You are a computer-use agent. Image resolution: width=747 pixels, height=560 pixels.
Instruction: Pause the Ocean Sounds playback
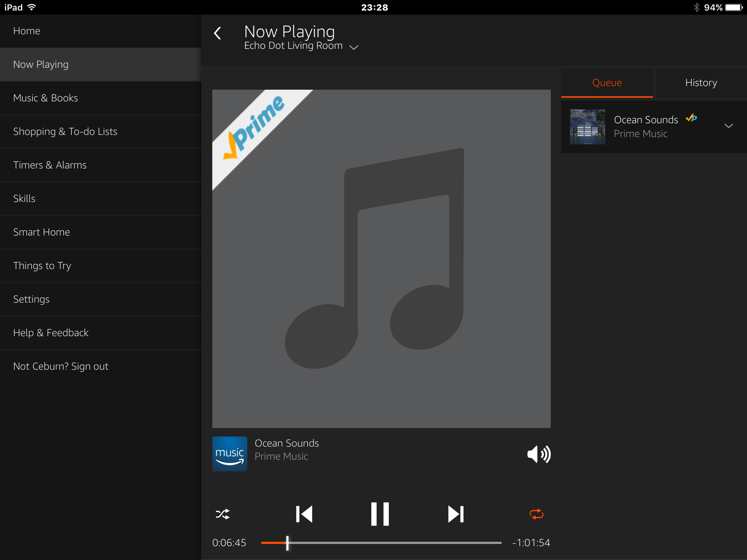380,514
